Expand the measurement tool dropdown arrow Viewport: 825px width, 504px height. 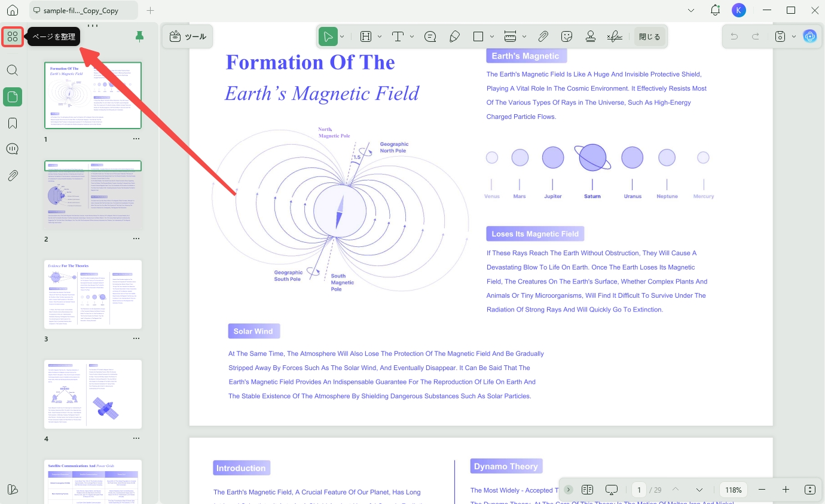tap(524, 36)
